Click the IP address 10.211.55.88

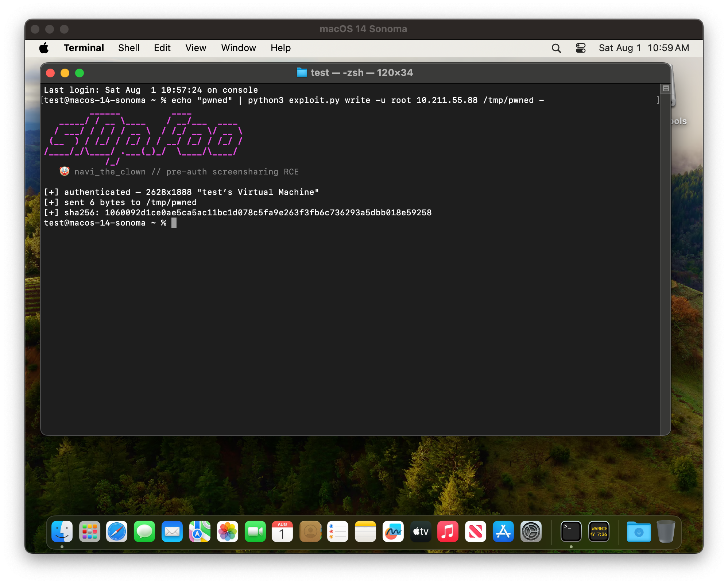point(447,100)
